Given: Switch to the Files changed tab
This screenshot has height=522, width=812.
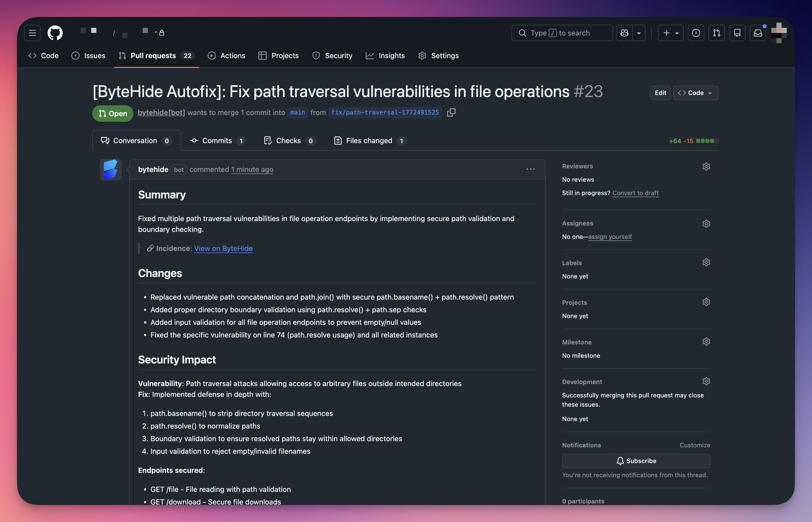Looking at the screenshot, I should 369,140.
